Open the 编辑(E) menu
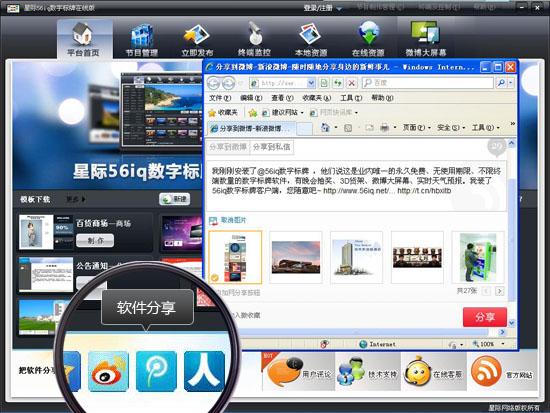The image size is (550, 413). tap(251, 98)
